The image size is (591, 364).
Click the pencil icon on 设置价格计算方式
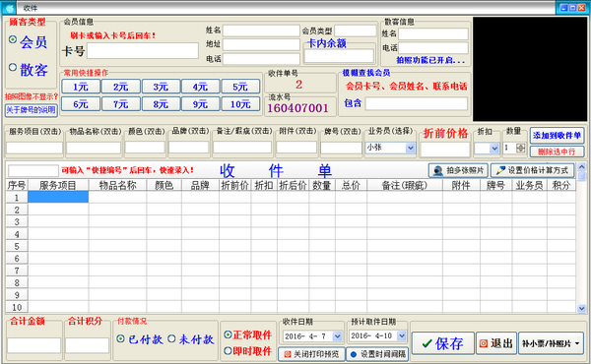[x=500, y=170]
